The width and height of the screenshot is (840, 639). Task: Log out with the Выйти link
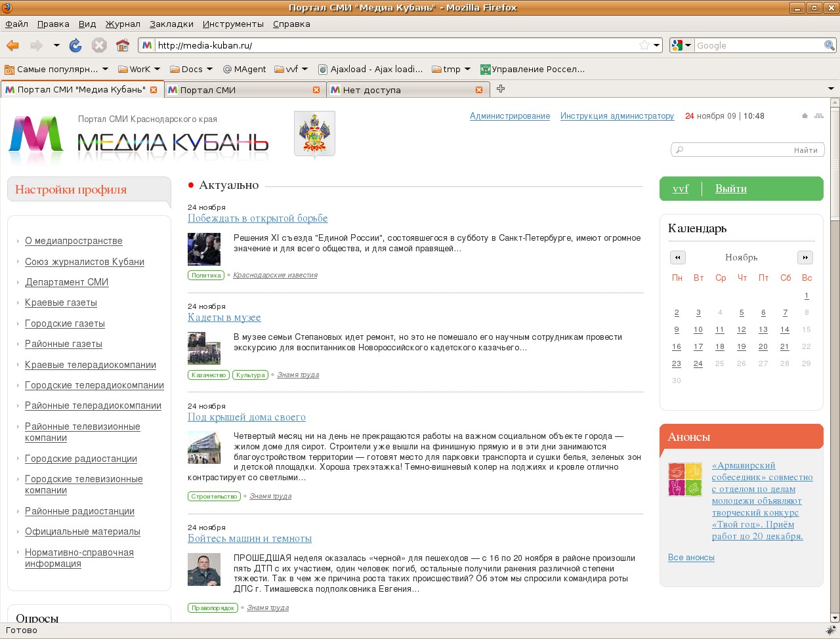731,189
